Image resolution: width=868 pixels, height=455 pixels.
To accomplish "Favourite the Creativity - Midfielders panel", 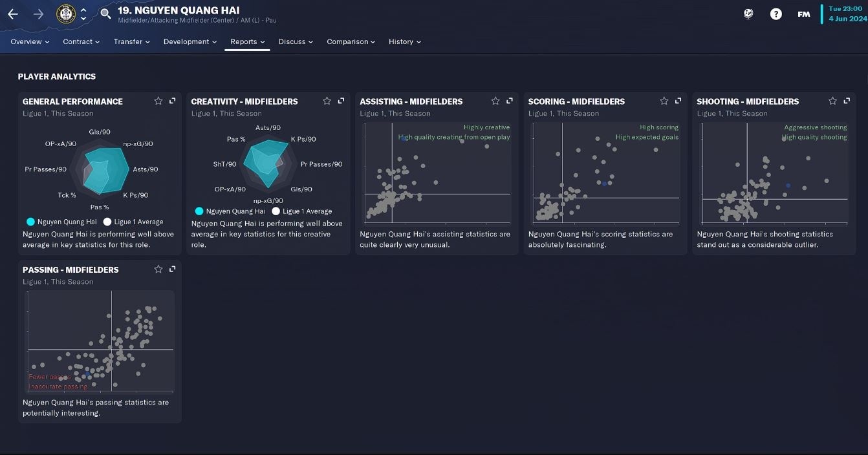I will pyautogui.click(x=327, y=101).
